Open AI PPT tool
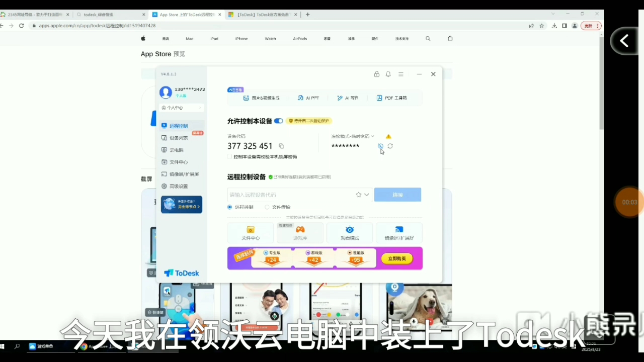 click(x=308, y=98)
